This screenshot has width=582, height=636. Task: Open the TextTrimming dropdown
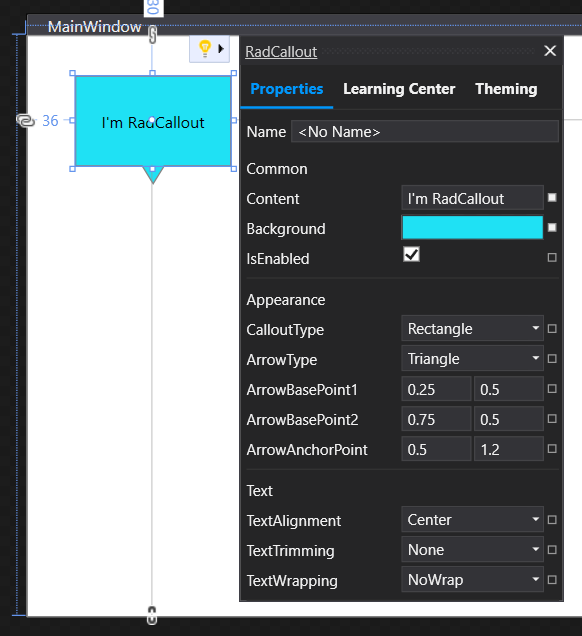(x=472, y=549)
